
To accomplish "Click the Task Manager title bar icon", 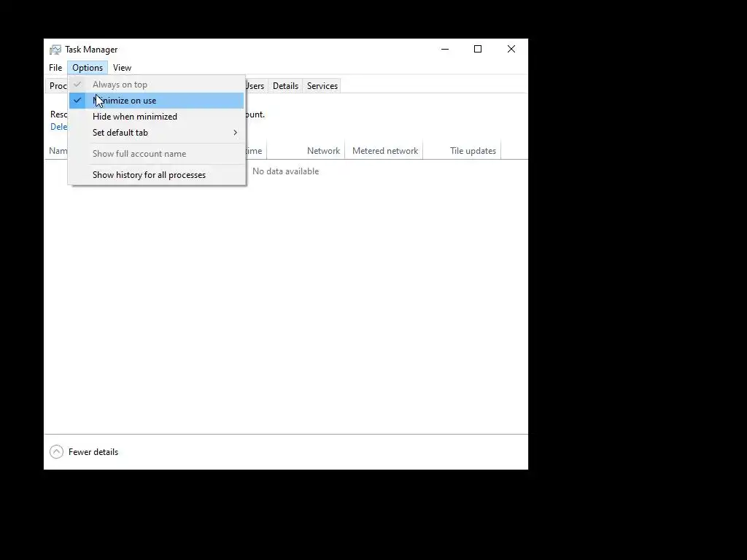I will click(x=55, y=50).
